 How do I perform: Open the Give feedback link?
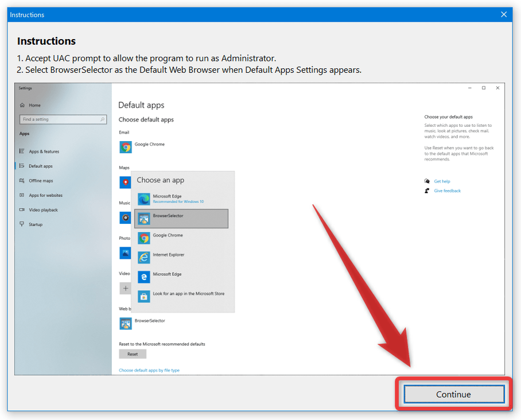click(x=447, y=190)
